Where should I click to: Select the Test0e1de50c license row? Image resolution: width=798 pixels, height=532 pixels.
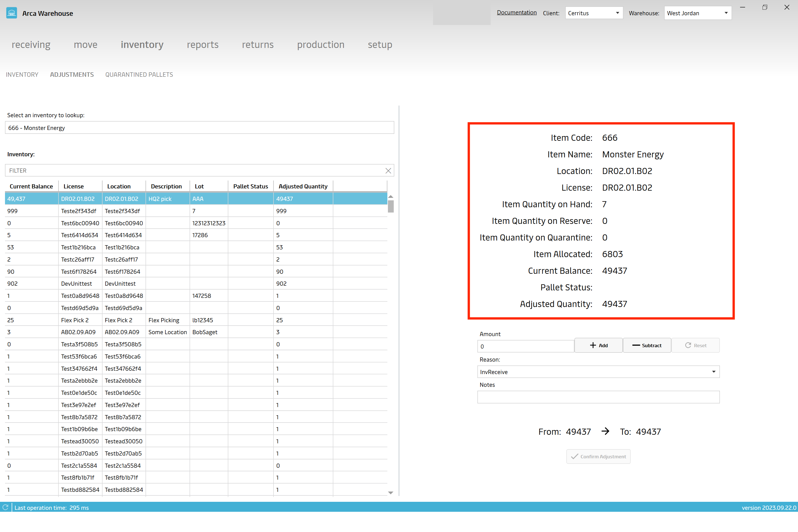[196, 393]
